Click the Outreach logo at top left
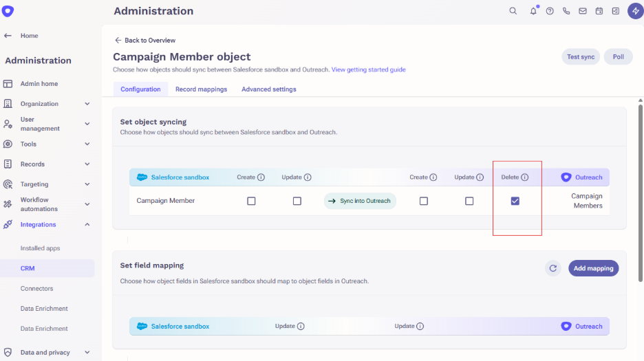This screenshot has width=644, height=361. 8,11
